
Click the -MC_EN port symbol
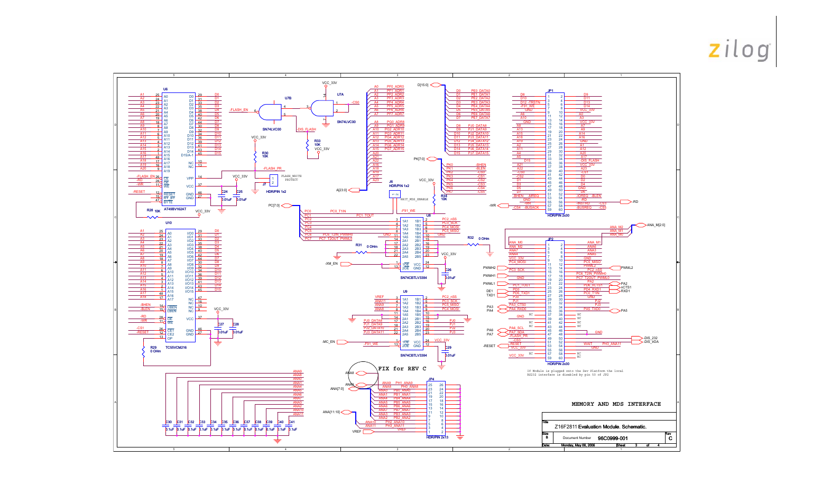[342, 342]
